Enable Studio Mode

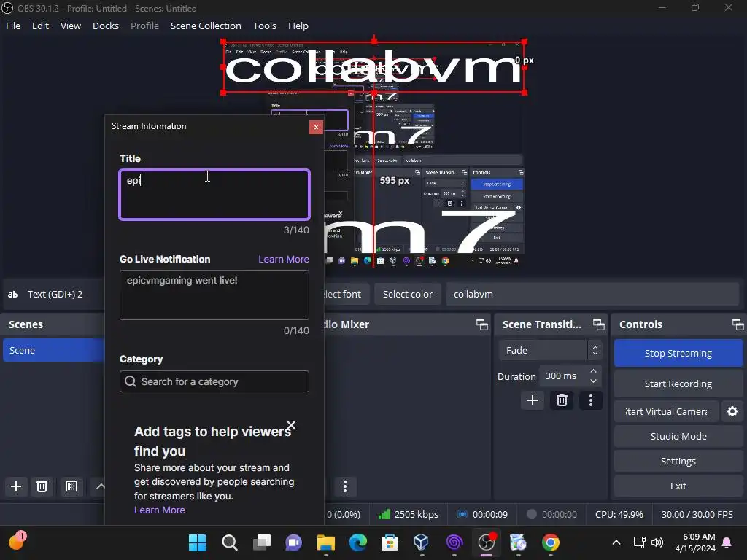pos(678,436)
